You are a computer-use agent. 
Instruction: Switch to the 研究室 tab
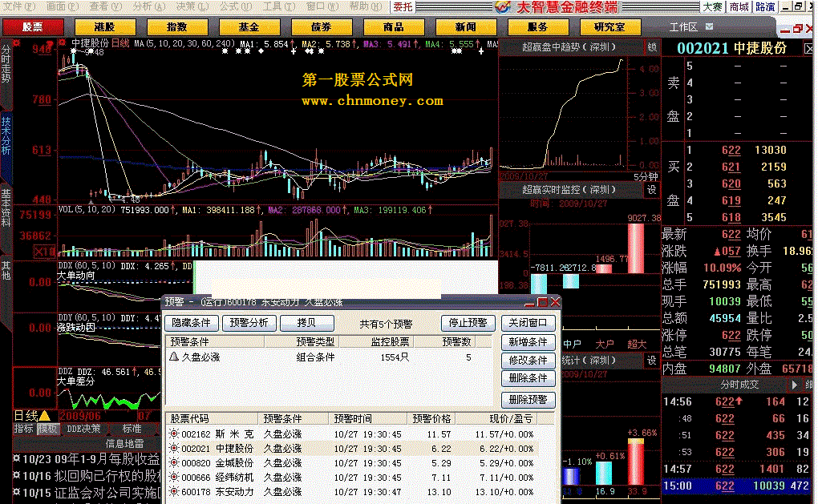[x=609, y=27]
